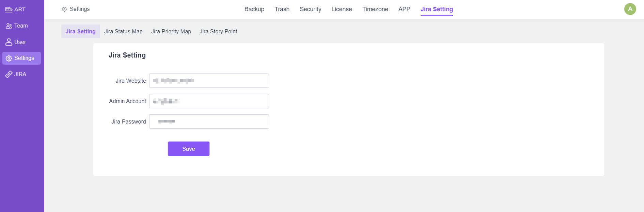Open the green user avatar menu
The height and width of the screenshot is (212, 644).
630,9
